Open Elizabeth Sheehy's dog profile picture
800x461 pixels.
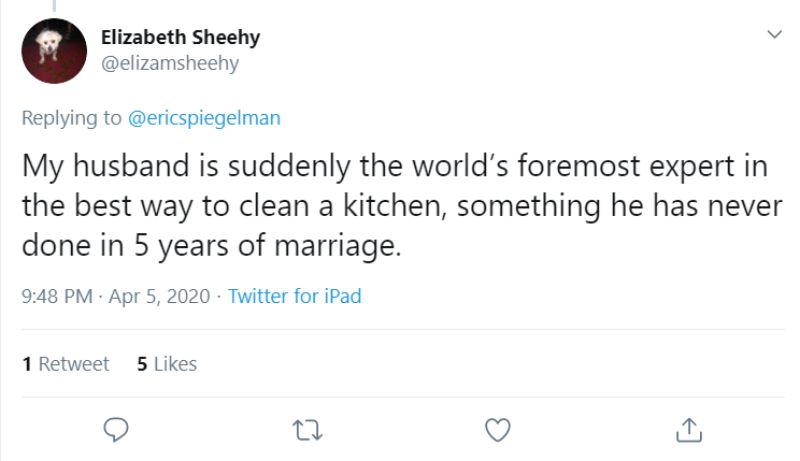[x=54, y=51]
